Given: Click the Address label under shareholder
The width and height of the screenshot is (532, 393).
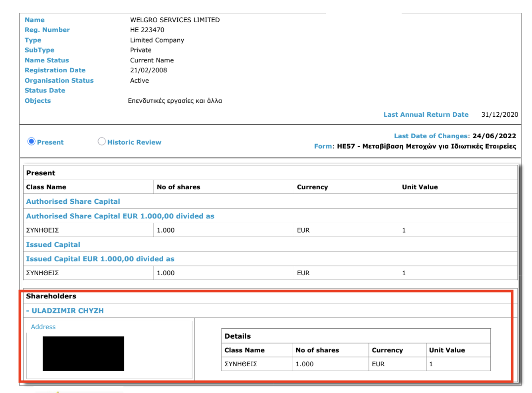Looking at the screenshot, I should [x=43, y=327].
